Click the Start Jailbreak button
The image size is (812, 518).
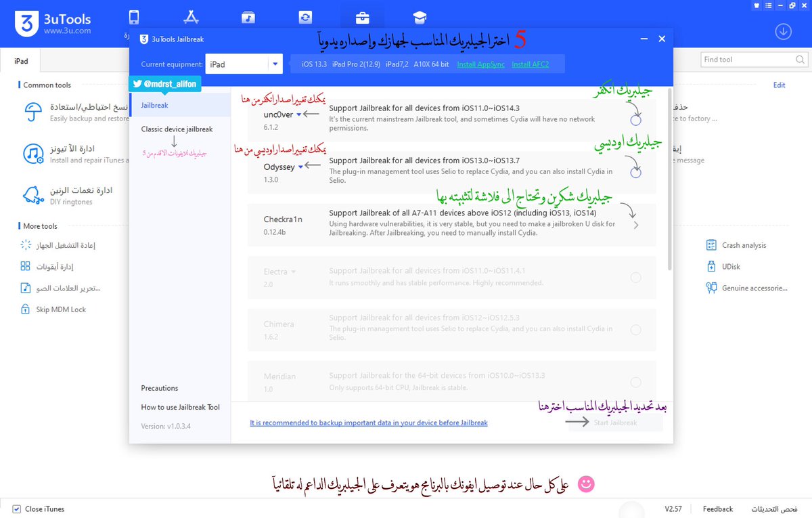[x=616, y=423]
